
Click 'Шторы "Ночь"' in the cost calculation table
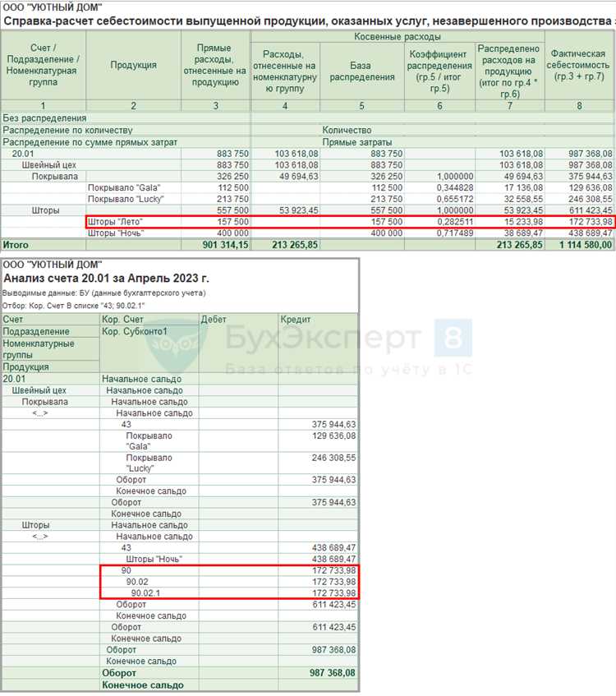click(x=116, y=233)
